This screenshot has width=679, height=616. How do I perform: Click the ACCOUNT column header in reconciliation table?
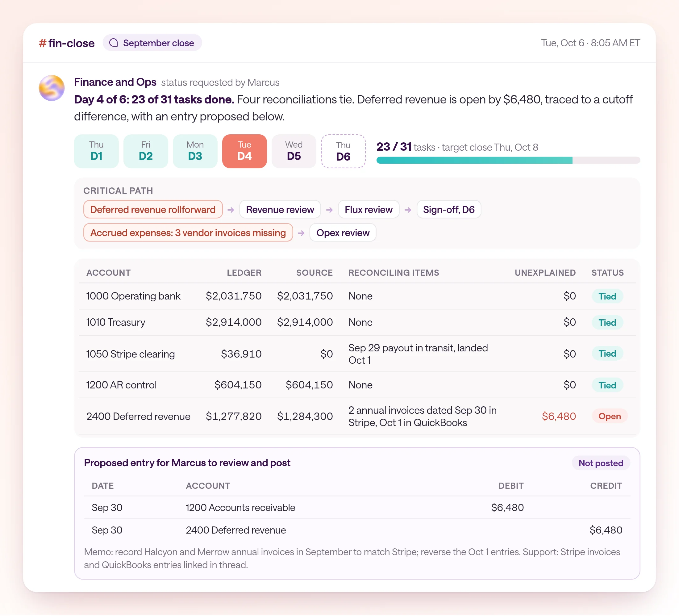tap(108, 272)
